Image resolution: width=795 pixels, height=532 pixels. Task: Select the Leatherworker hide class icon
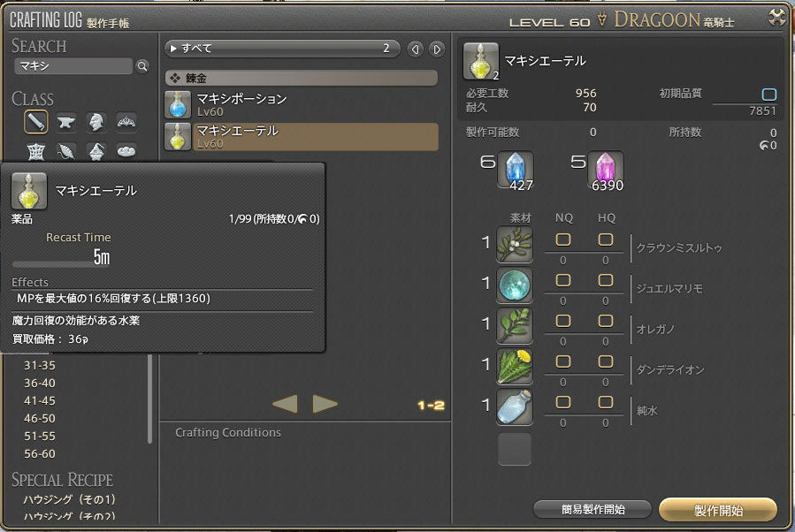tap(35, 151)
